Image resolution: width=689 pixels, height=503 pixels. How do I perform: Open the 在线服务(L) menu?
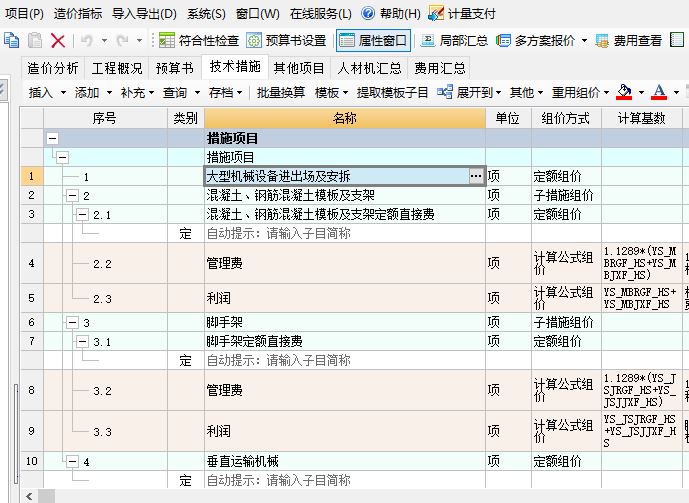tap(320, 14)
